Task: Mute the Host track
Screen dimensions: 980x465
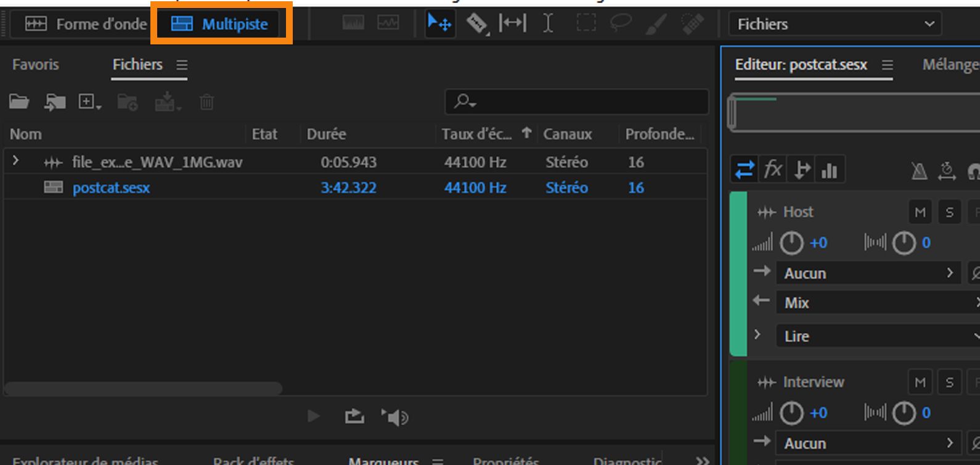Action: [x=920, y=212]
